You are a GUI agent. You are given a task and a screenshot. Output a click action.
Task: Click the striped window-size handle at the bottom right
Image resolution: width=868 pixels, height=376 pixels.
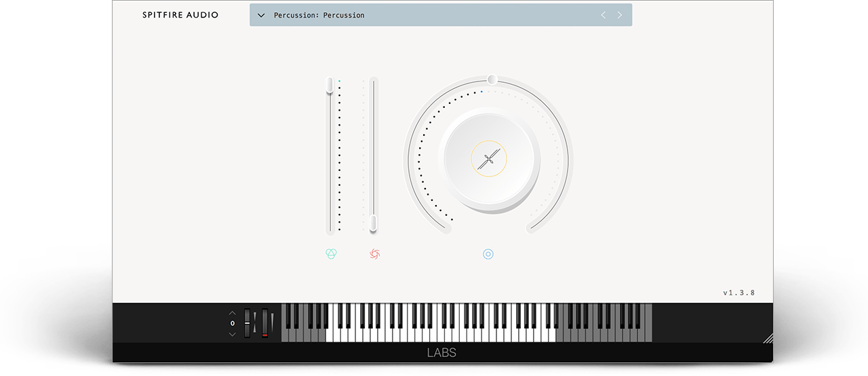click(x=767, y=338)
